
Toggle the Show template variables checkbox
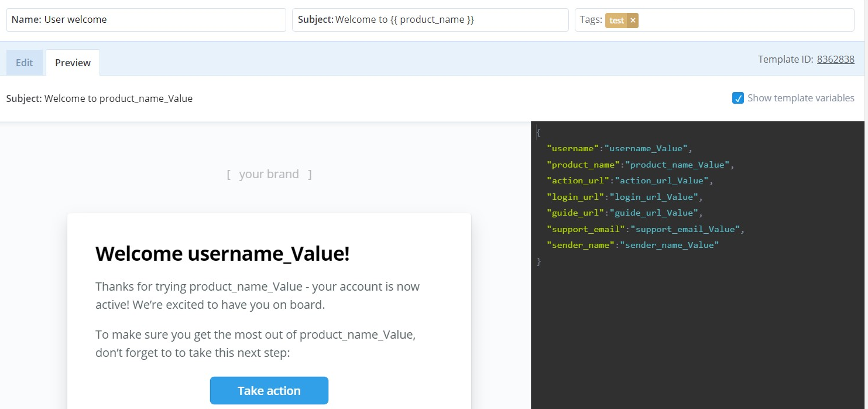738,98
